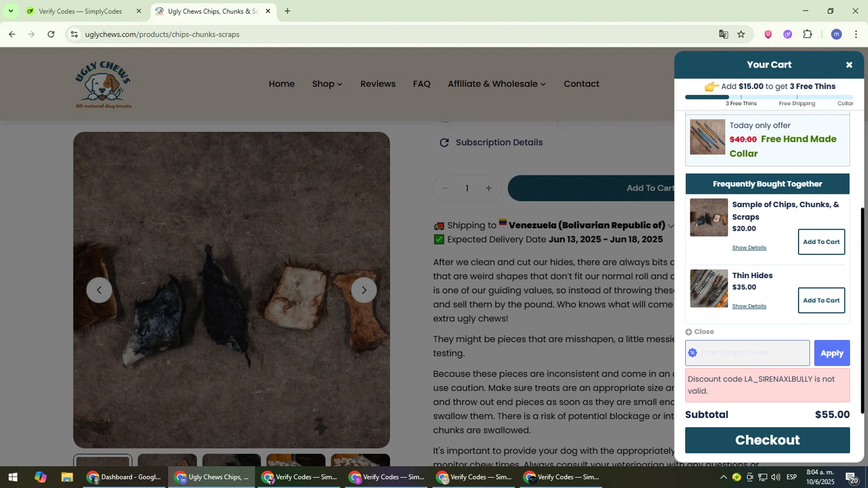This screenshot has height=488, width=868.
Task: Close the Your Cart panel
Action: click(x=849, y=65)
